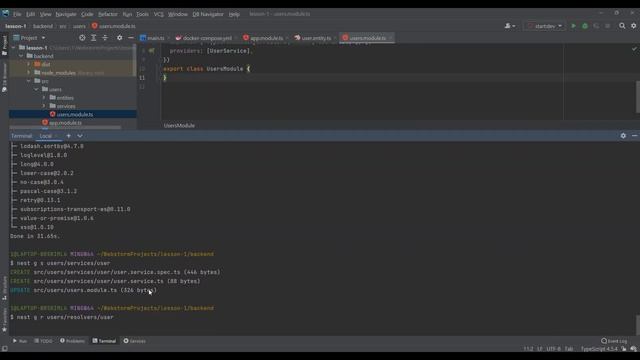640x360 pixels.
Task: Open the Refactor menu
Action: tap(108, 14)
